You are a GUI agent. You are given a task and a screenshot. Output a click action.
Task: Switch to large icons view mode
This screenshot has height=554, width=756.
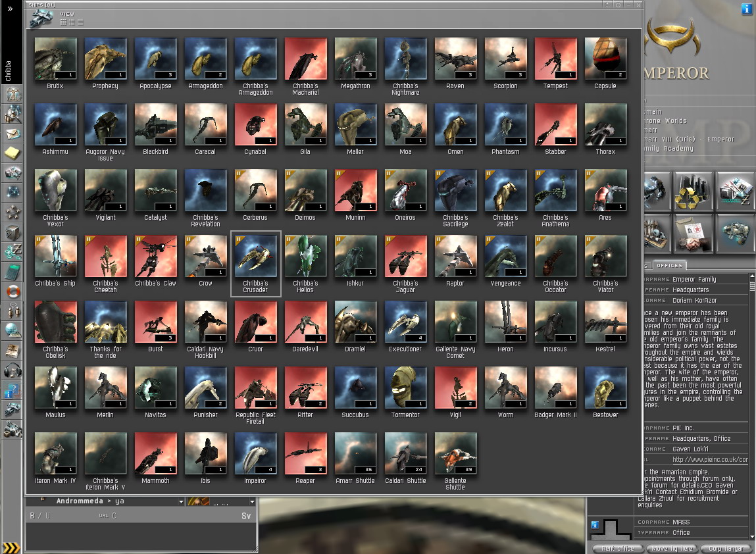coord(63,22)
